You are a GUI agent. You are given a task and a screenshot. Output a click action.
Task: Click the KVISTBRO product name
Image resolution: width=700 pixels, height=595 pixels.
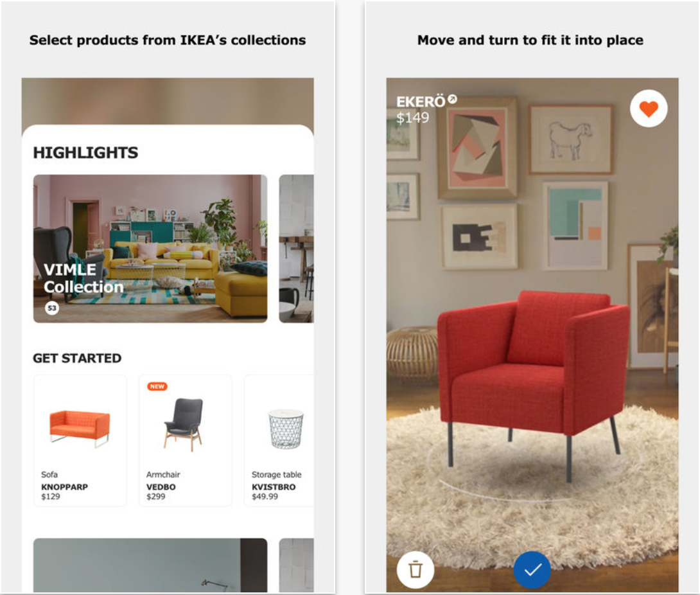pyautogui.click(x=274, y=487)
